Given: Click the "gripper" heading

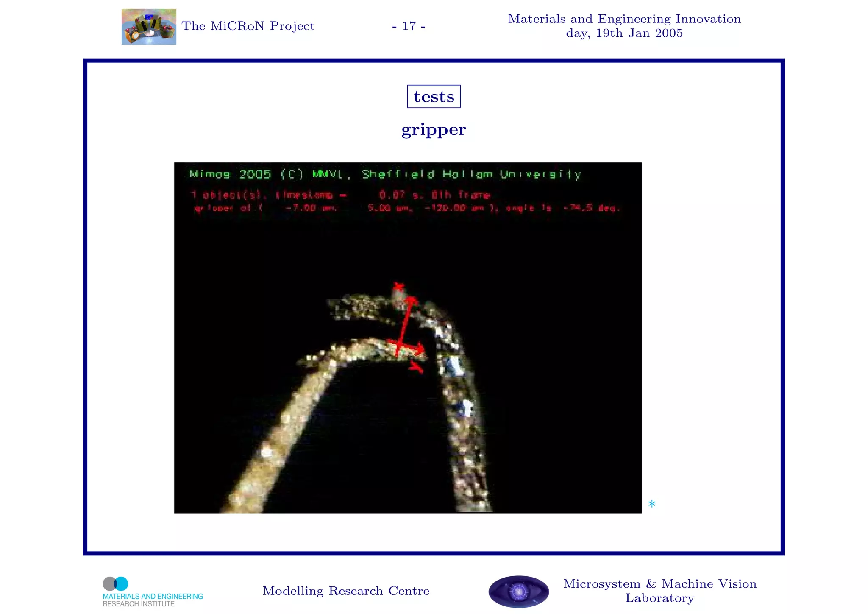Looking at the screenshot, I should coord(434,129).
